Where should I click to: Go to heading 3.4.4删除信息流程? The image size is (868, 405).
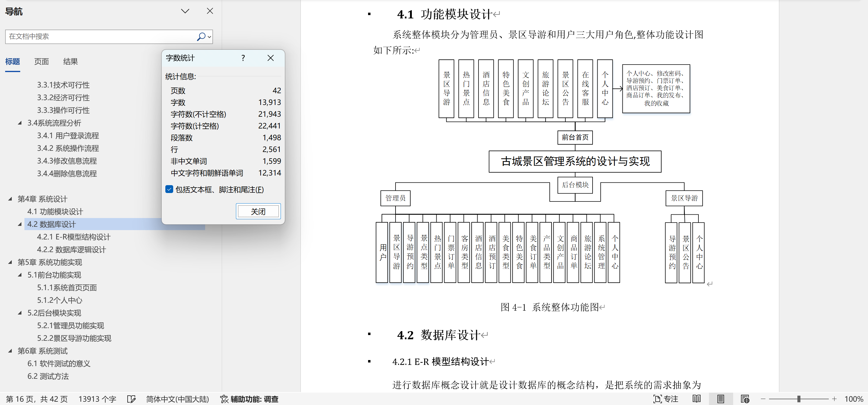coord(67,173)
